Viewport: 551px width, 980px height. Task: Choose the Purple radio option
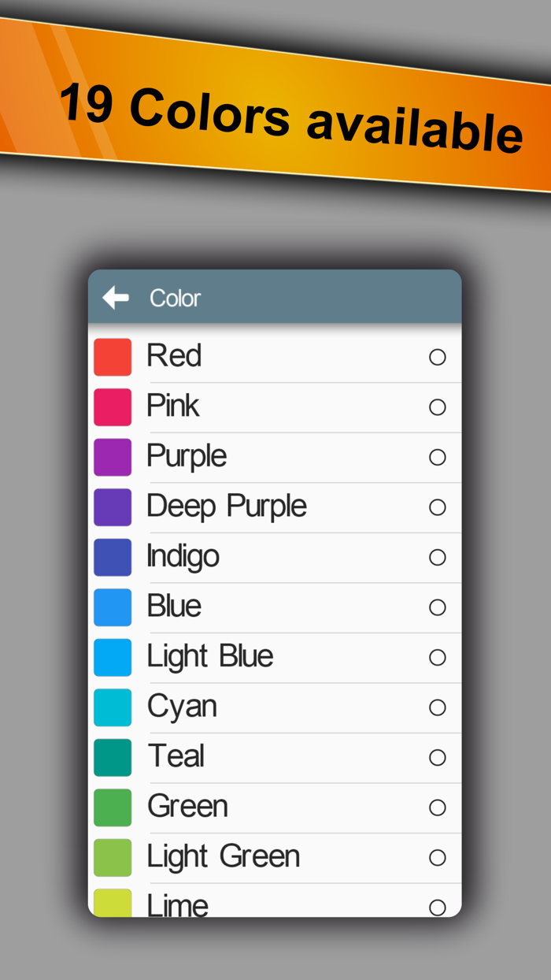438,458
